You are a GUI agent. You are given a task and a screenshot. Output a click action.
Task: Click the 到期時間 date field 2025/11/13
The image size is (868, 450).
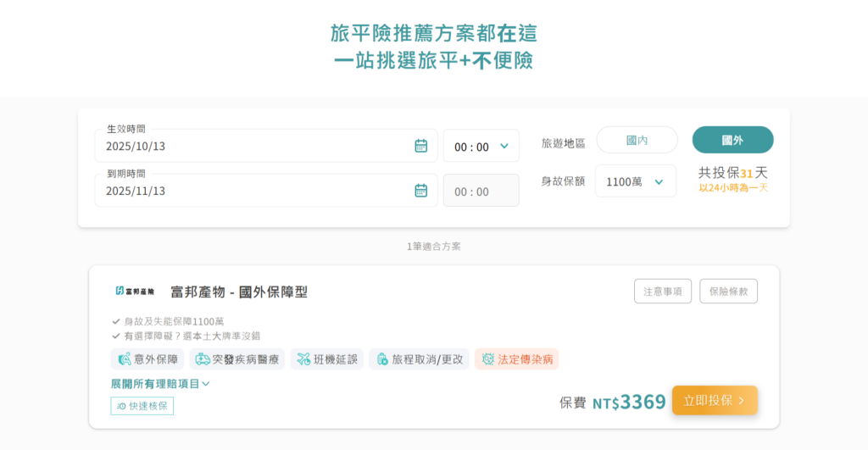254,192
